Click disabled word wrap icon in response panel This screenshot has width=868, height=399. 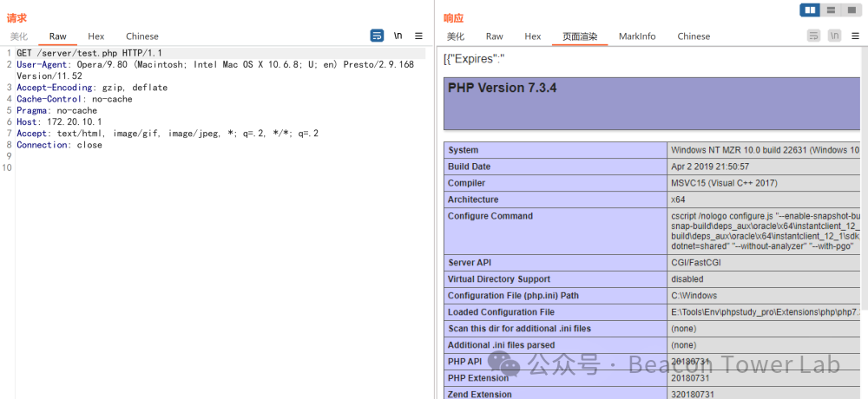tap(813, 36)
